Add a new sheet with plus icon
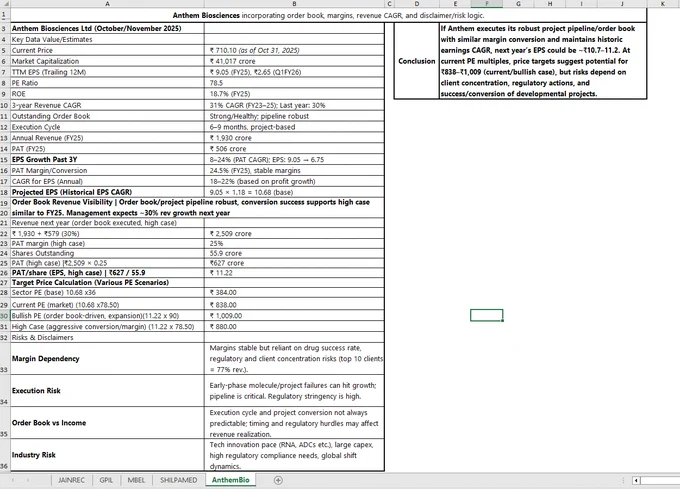Image resolution: width=680 pixels, height=489 pixels. point(278,480)
